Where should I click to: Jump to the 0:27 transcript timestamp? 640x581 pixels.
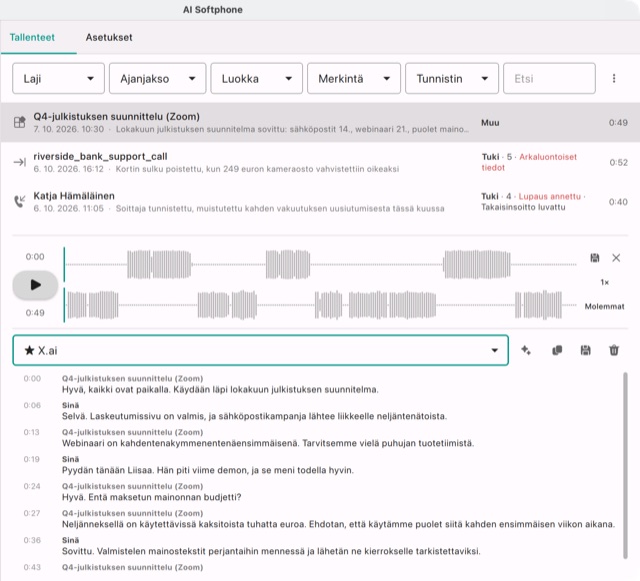click(32, 513)
